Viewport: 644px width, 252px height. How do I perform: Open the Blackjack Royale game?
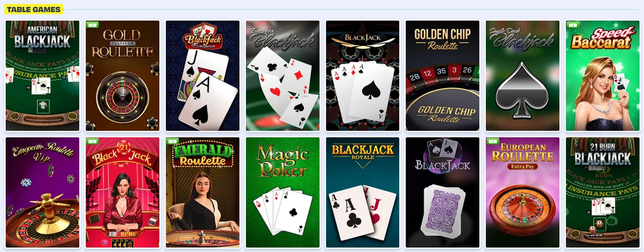point(363,193)
